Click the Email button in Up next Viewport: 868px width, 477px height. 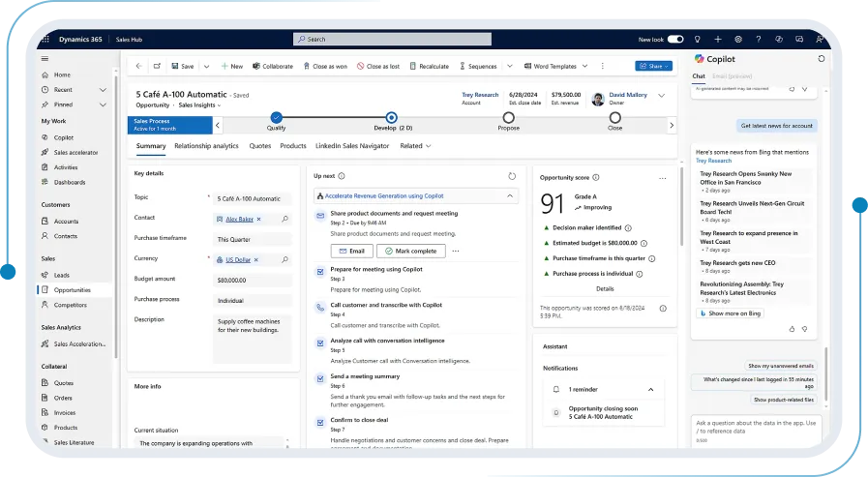pyautogui.click(x=352, y=252)
